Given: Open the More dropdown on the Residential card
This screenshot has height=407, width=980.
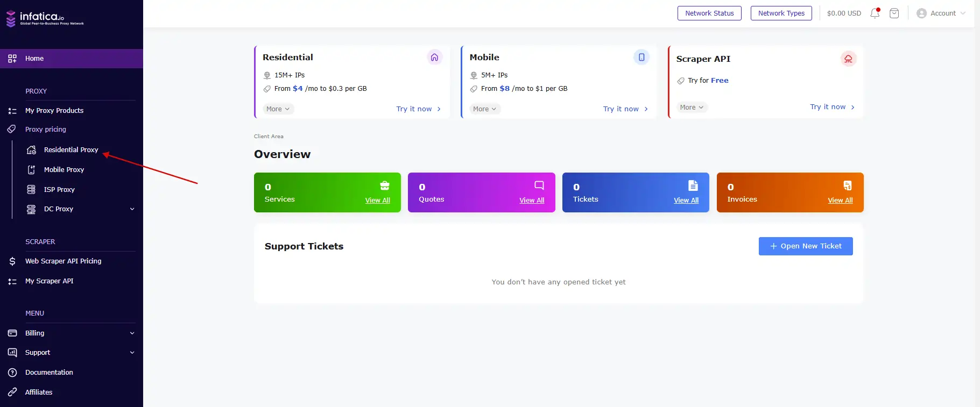Looking at the screenshot, I should point(278,109).
